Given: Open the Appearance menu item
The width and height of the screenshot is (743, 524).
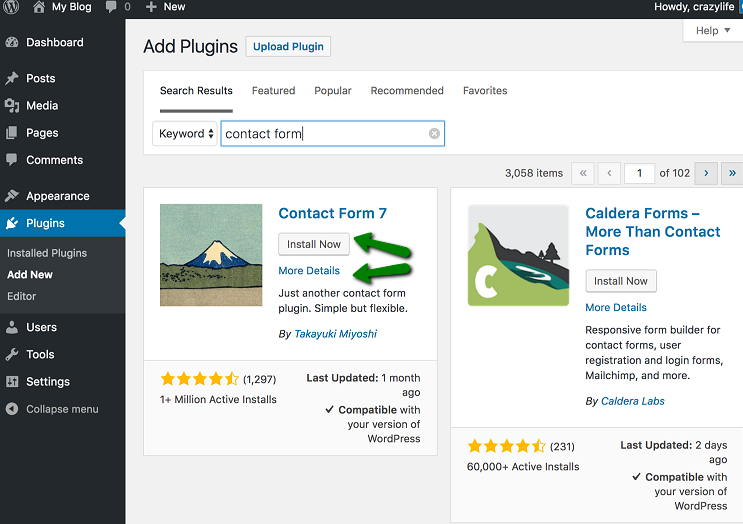Looking at the screenshot, I should 63,196.
